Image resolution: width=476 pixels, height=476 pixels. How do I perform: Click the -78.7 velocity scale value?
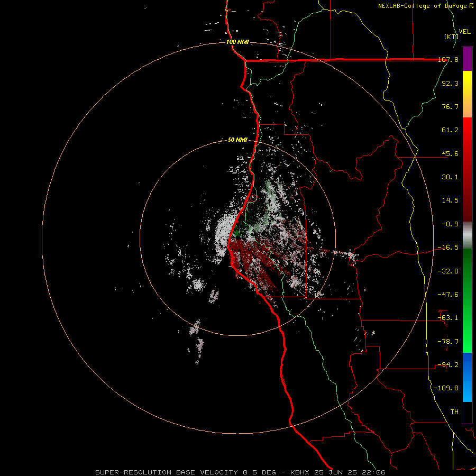(x=448, y=342)
